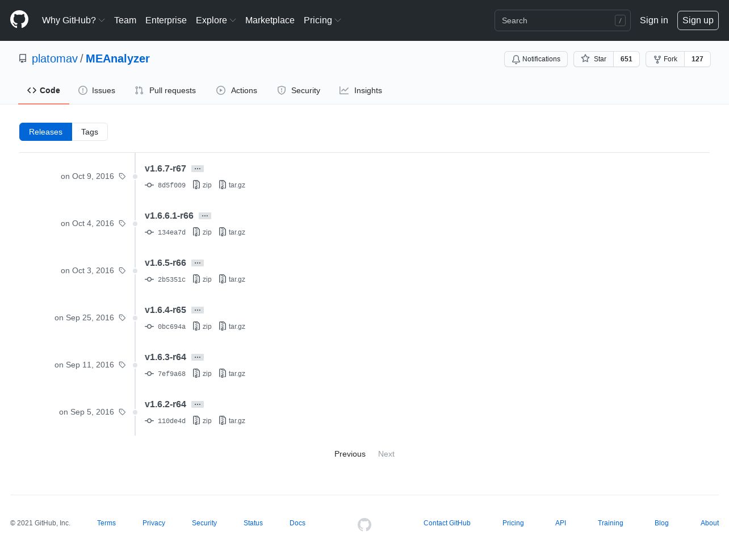Download zip for v1.6.3-r64
This screenshot has height=560, width=729.
(x=202, y=374)
